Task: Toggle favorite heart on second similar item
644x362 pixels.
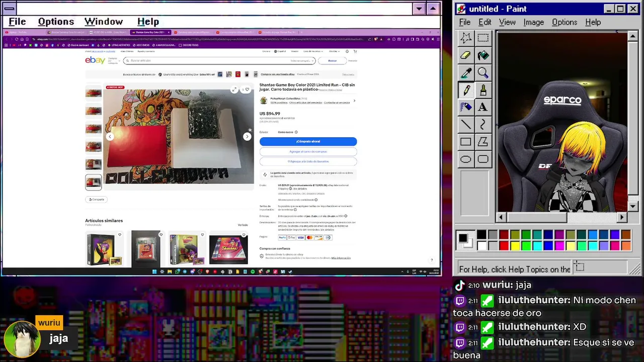Action: pyautogui.click(x=161, y=235)
